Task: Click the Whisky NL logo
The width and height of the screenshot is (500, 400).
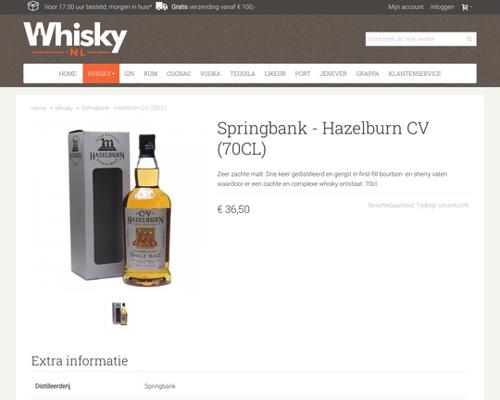Action: tap(75, 38)
